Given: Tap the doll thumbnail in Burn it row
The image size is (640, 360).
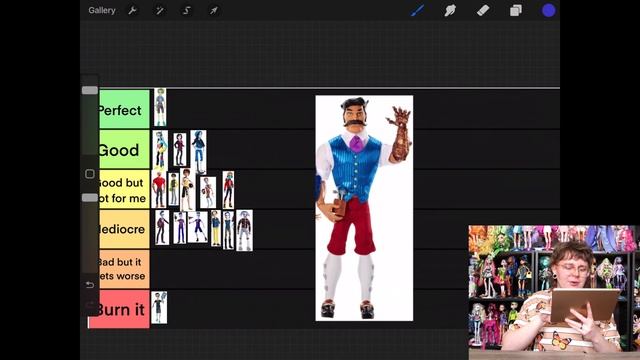Looking at the screenshot, I should (159, 307).
